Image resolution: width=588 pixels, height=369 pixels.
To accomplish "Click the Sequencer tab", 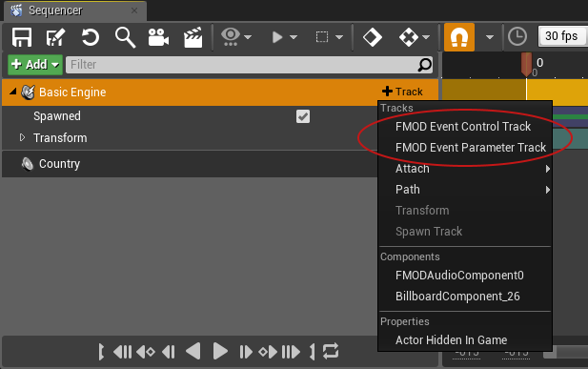I will pos(75,10).
